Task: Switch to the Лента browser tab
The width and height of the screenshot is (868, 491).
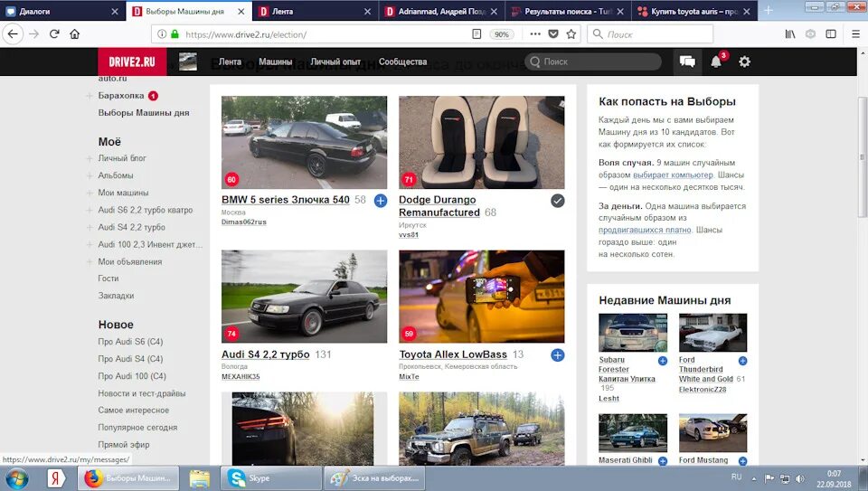Action: coord(316,11)
